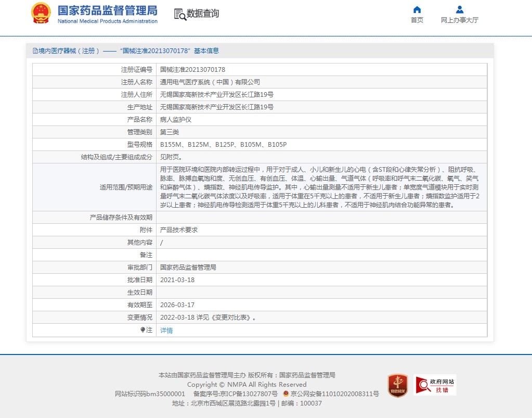Click the red 党政机关 badge icon
Image resolution: width=532 pixels, height=418 pixels.
tap(397, 385)
